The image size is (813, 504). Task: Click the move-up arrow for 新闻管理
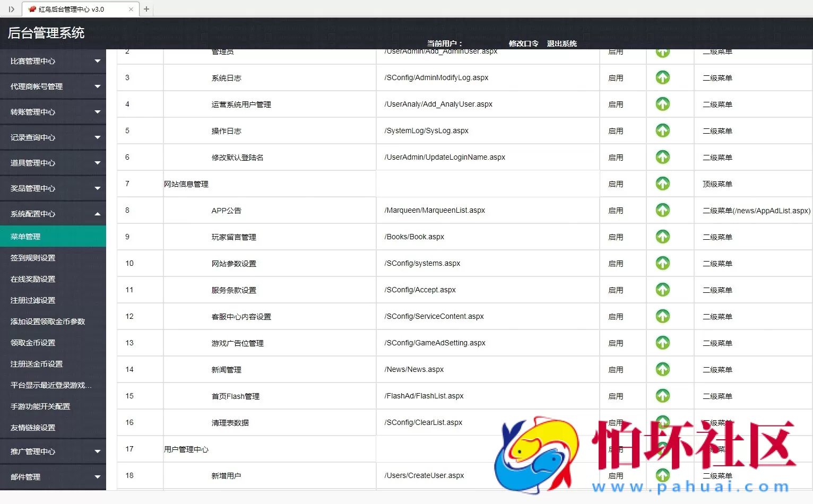662,369
